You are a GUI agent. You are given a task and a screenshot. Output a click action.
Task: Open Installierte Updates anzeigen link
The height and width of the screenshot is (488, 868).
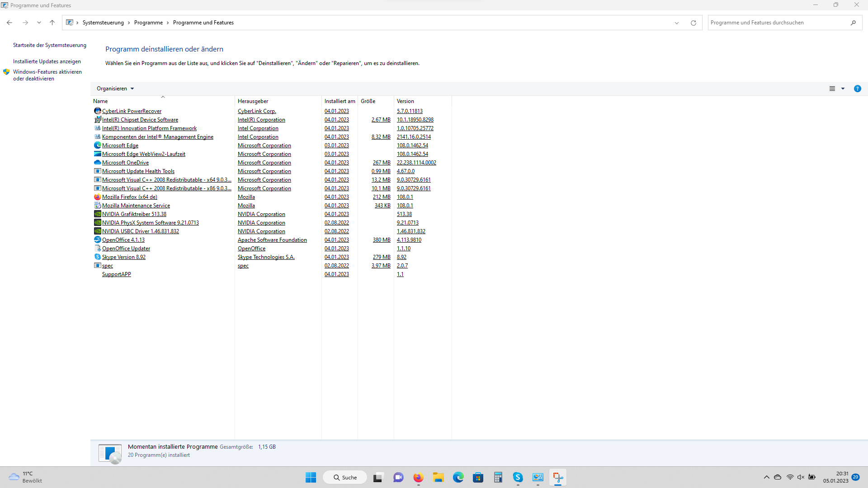47,61
